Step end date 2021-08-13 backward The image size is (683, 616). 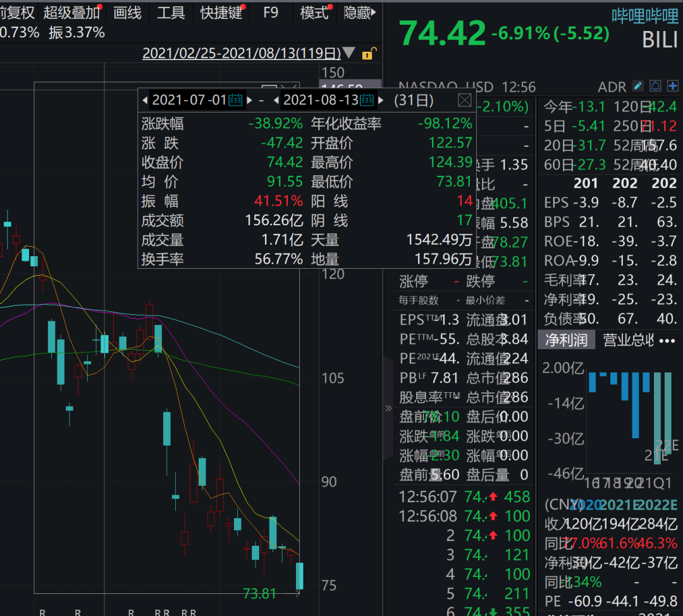click(276, 100)
